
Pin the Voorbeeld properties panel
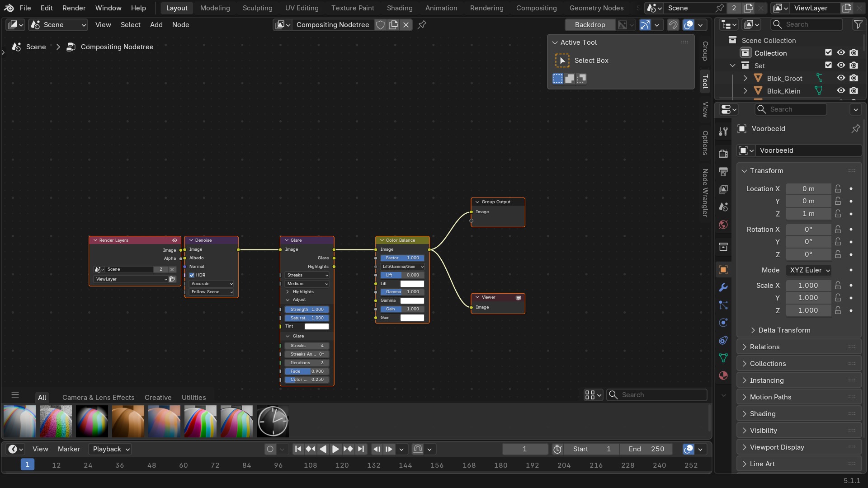[x=856, y=129]
